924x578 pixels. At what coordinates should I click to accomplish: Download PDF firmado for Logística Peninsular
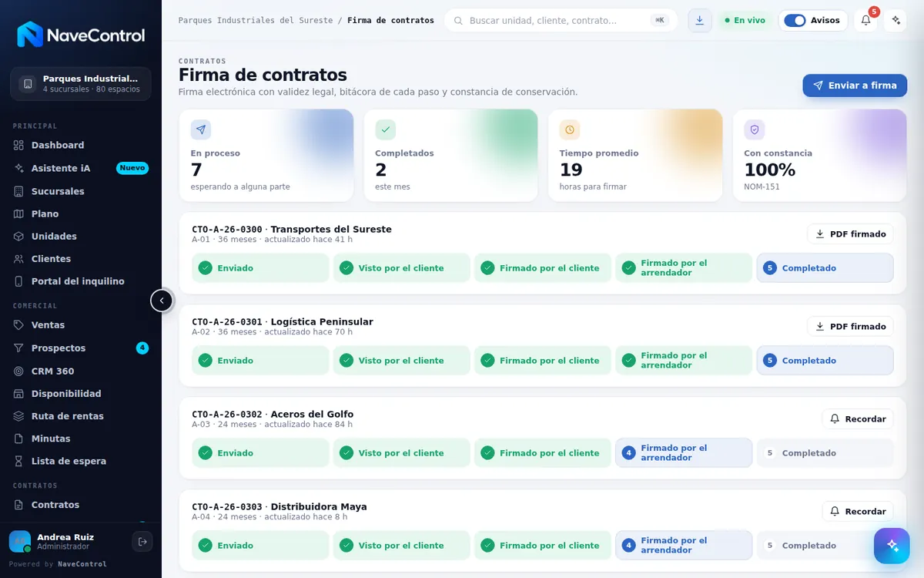[850, 327]
